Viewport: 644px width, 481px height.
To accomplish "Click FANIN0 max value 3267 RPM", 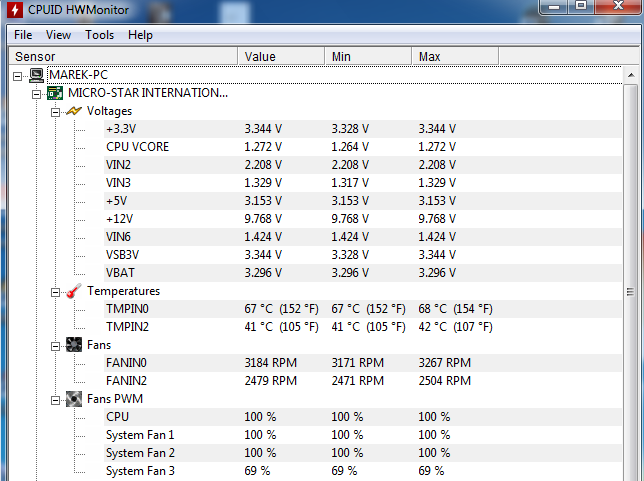I will (445, 363).
